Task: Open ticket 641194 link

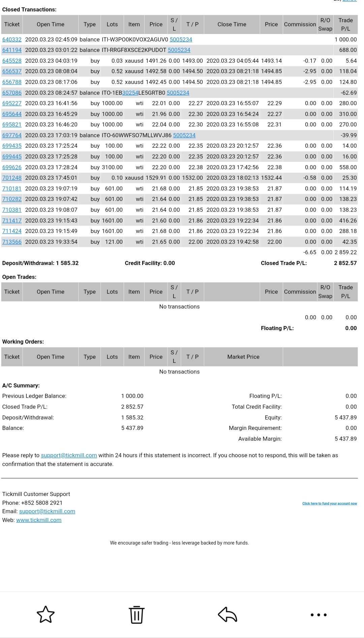Action: pos(12,50)
